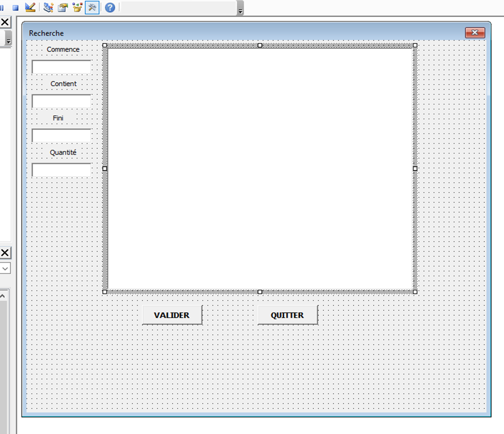Click the blue Help question mark icon
The image size is (504, 434).
coord(110,7)
